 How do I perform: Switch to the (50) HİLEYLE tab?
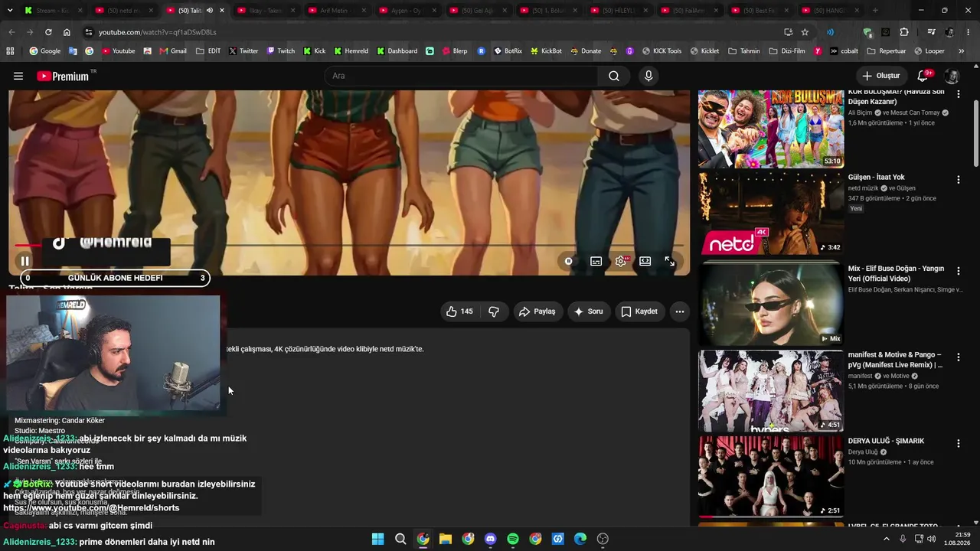pos(617,11)
